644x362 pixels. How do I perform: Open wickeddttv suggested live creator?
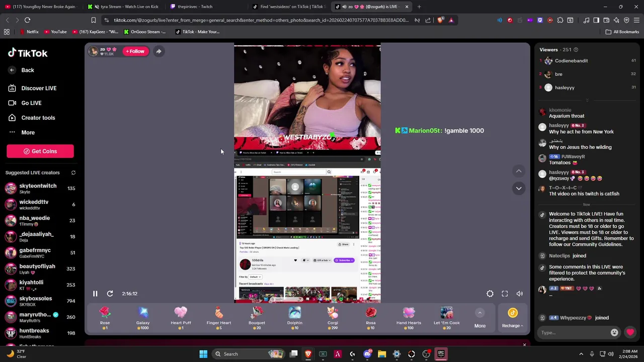[x=40, y=205]
